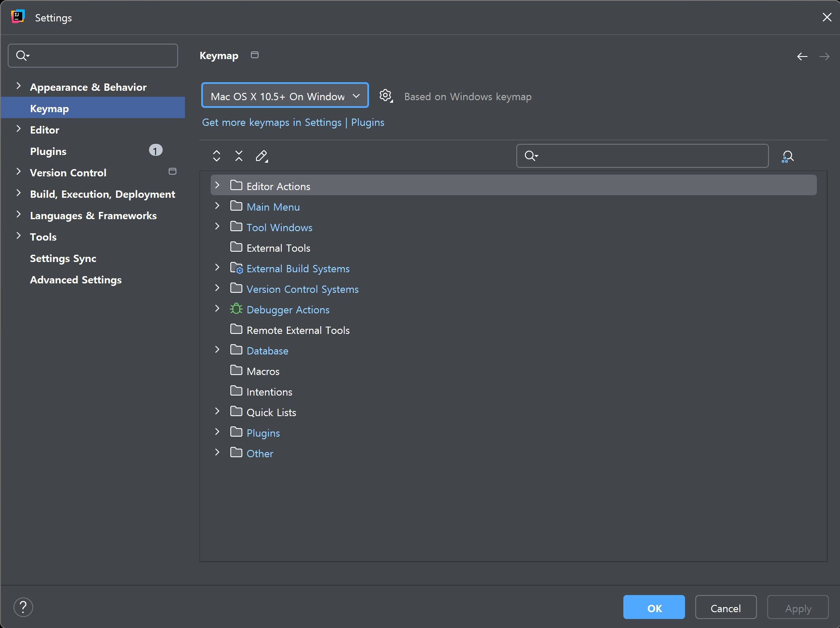Open the keymap gear options icon
This screenshot has height=628, width=840.
click(x=386, y=96)
